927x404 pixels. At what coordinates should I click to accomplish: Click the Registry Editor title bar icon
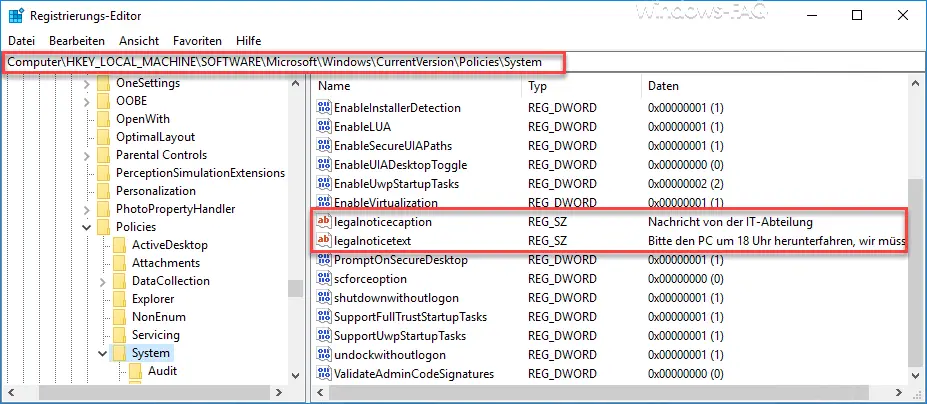coord(15,15)
